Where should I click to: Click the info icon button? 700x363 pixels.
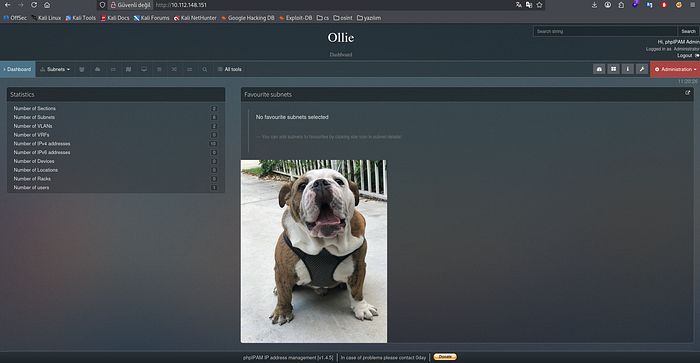(628, 69)
